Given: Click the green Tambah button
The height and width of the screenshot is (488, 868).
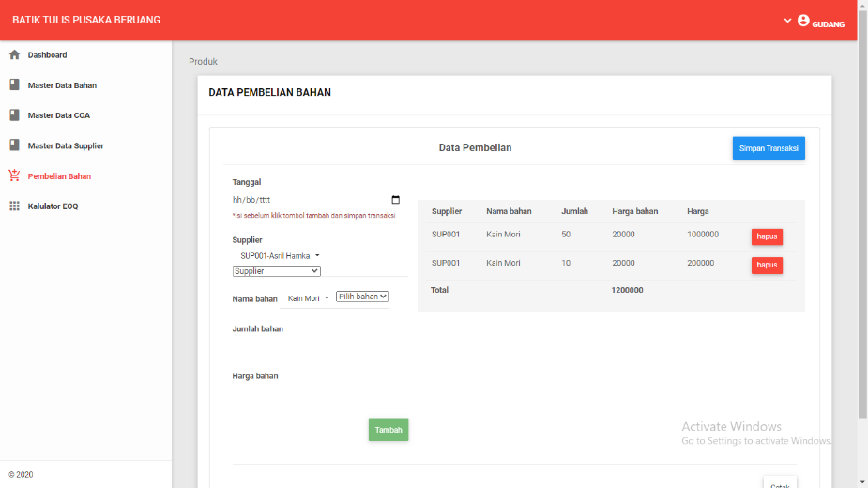Looking at the screenshot, I should (388, 430).
